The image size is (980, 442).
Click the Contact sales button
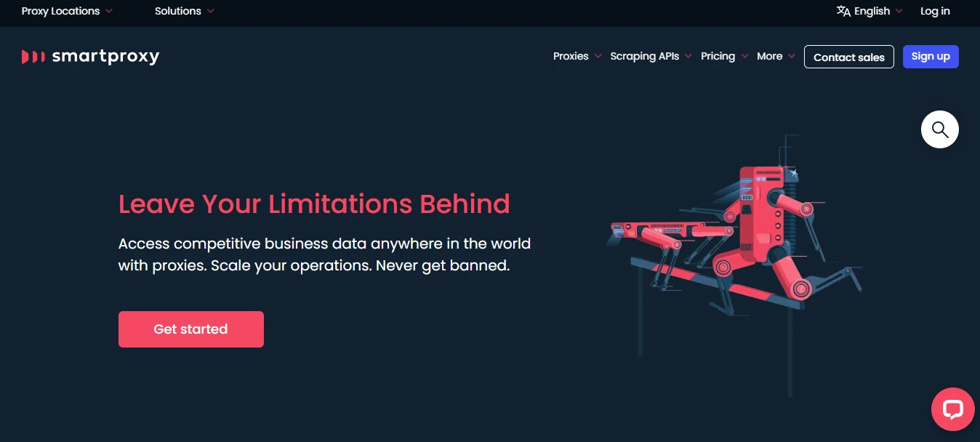(849, 57)
